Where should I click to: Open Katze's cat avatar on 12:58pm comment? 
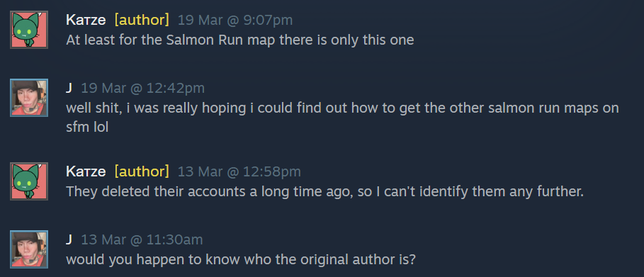pyautogui.click(x=29, y=181)
